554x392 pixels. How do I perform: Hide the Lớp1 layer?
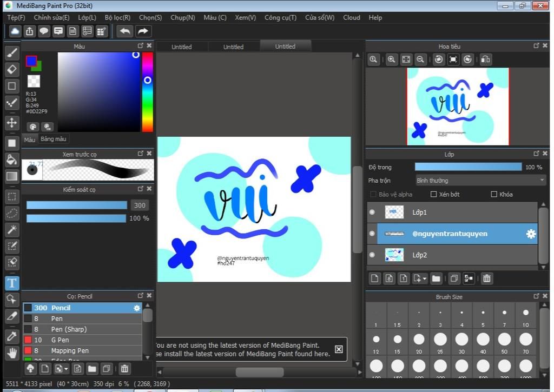coord(372,212)
